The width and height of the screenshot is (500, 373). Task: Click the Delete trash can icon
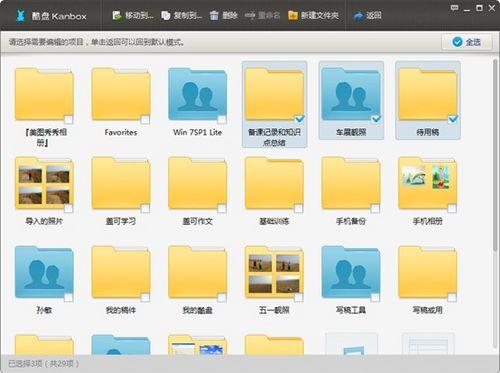(214, 15)
